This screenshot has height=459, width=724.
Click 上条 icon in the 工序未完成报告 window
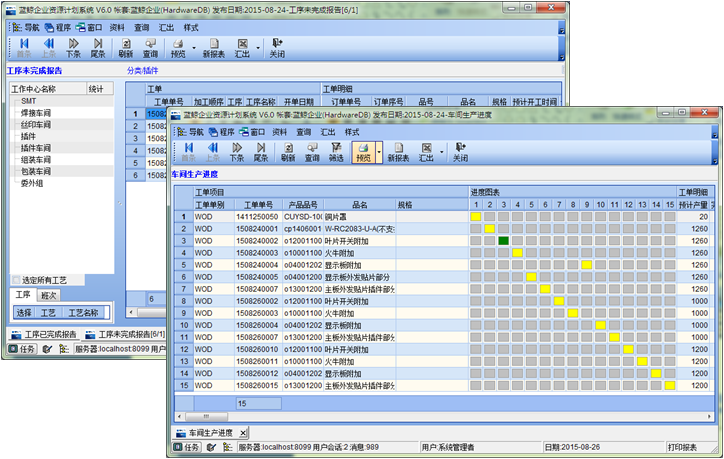tap(48, 48)
